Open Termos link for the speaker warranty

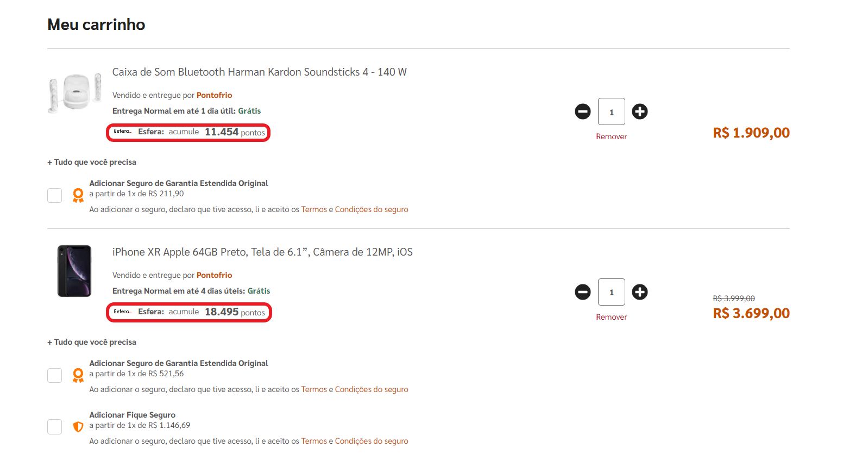[314, 209]
